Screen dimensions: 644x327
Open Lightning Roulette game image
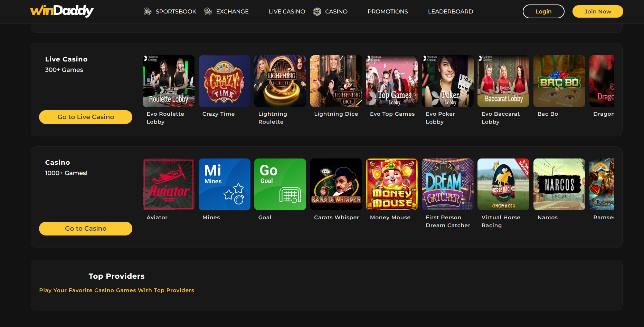(280, 81)
